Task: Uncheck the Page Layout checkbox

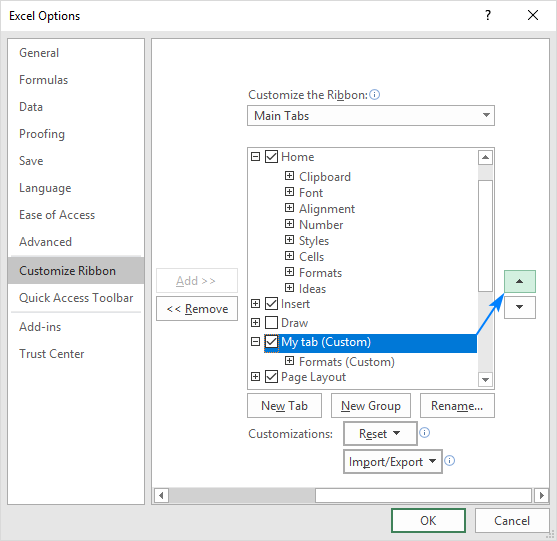Action: point(271,377)
